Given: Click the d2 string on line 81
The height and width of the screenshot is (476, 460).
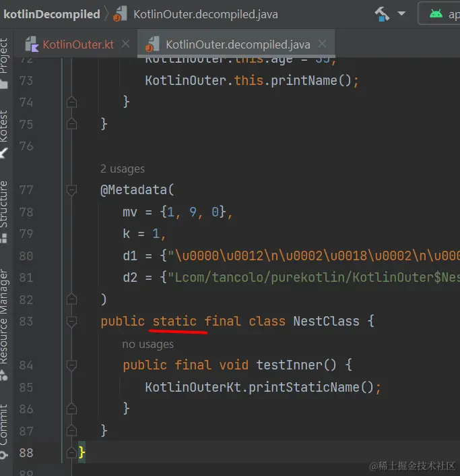Looking at the screenshot, I should coord(314,278).
